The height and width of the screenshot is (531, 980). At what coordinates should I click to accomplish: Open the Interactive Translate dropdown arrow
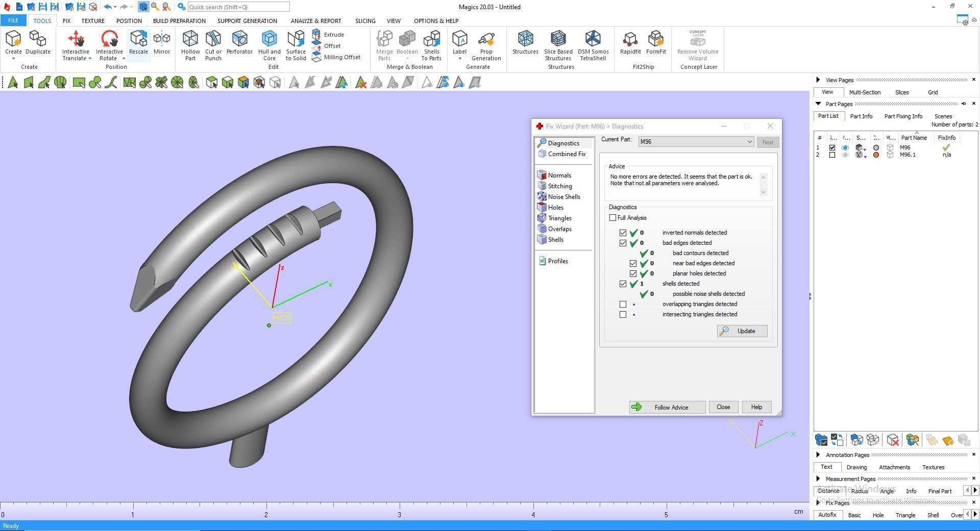point(90,59)
